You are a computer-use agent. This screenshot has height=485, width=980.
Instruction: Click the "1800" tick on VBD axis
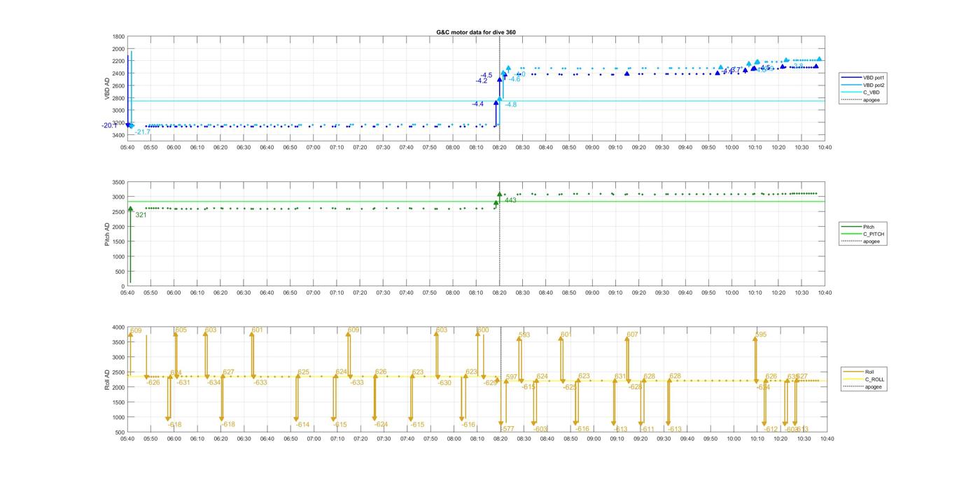point(118,37)
